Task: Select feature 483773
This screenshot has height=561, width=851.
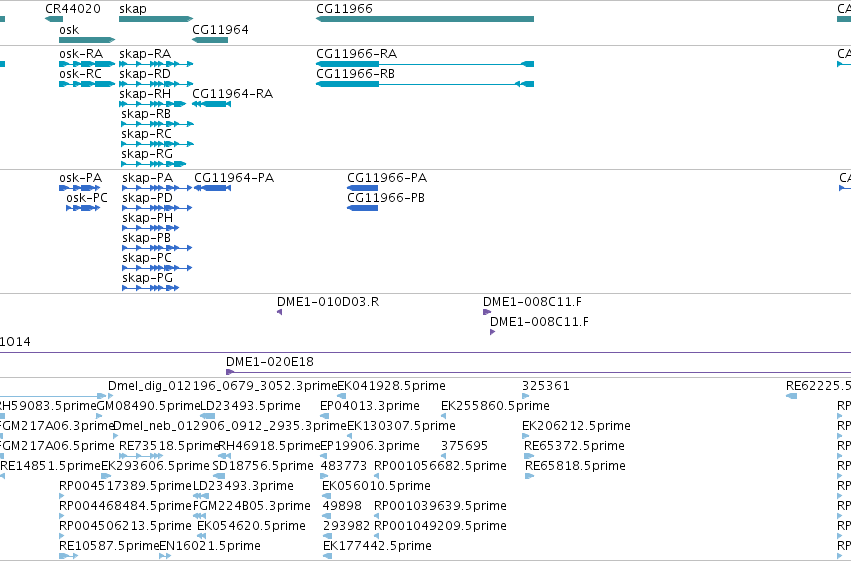Action: point(344,466)
